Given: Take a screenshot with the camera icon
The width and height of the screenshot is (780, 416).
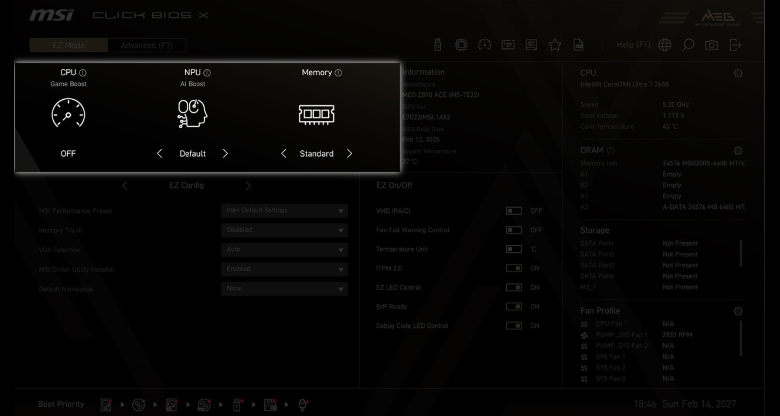Looking at the screenshot, I should pos(711,45).
